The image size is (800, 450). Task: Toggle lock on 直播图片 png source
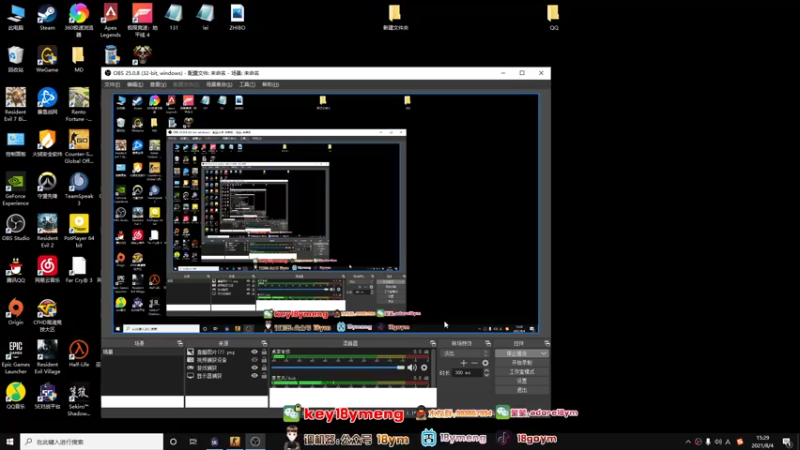tap(264, 352)
